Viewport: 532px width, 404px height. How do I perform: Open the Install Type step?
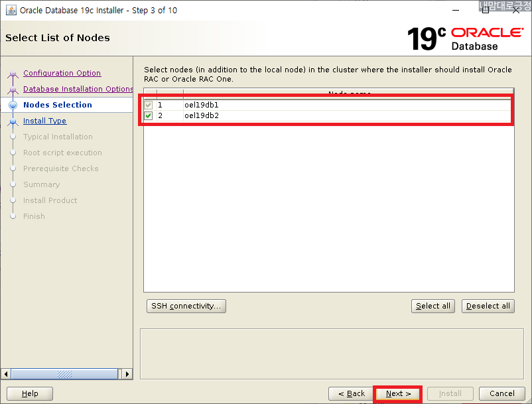45,121
